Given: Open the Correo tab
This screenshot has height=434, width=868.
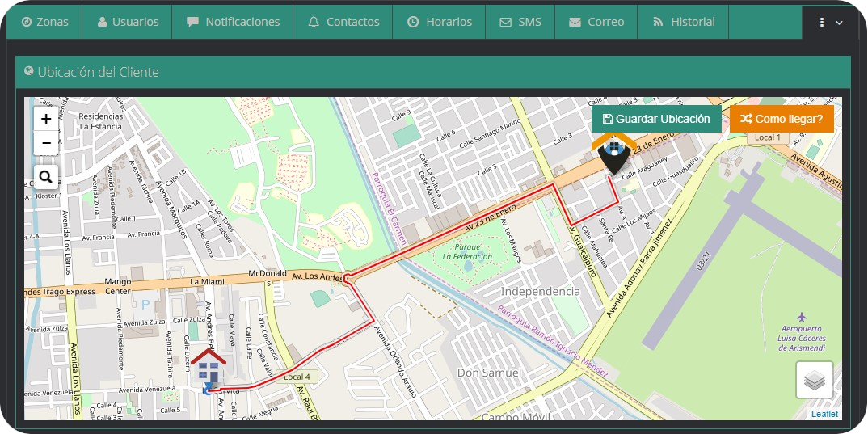Looking at the screenshot, I should coord(596,22).
